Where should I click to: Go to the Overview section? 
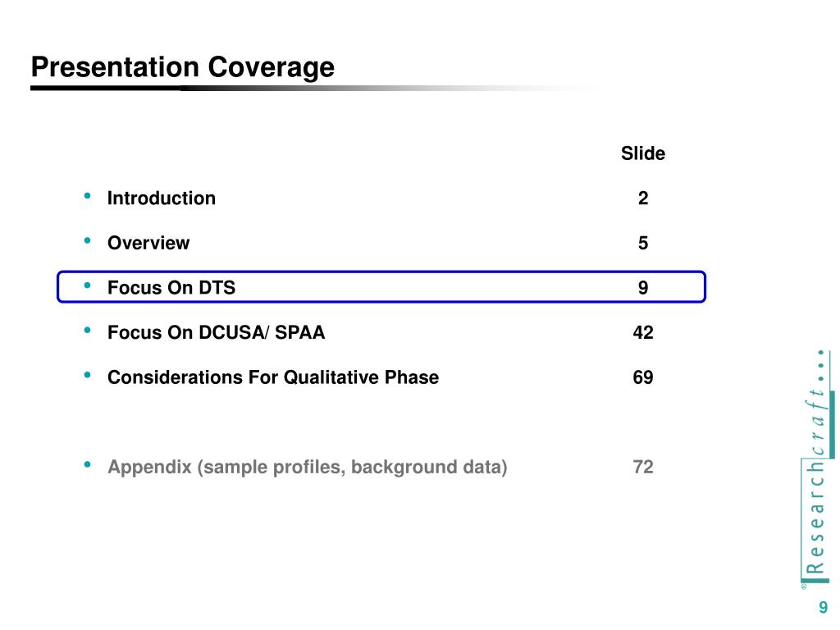pos(148,243)
